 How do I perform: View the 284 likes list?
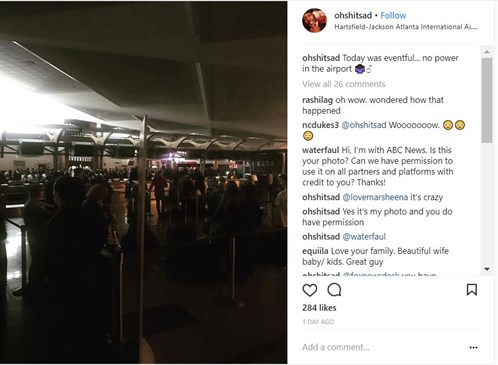click(x=319, y=308)
